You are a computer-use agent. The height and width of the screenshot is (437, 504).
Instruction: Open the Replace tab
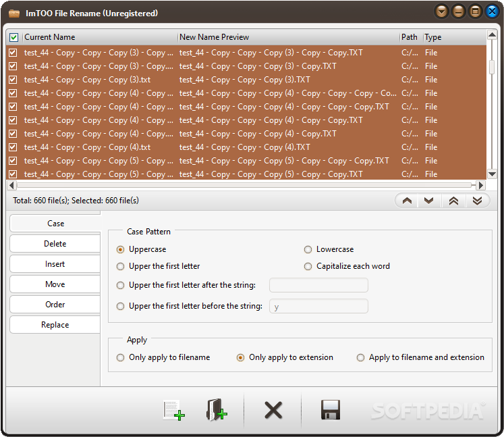coord(55,325)
